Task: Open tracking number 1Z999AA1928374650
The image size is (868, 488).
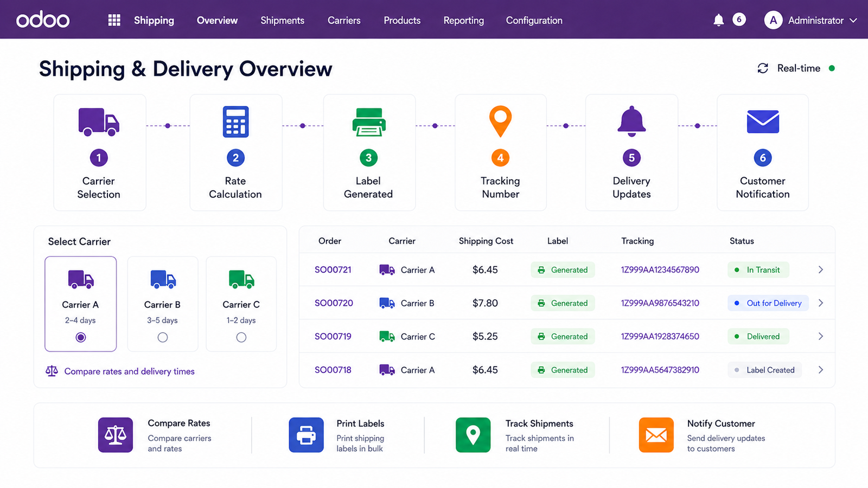Action: (660, 336)
